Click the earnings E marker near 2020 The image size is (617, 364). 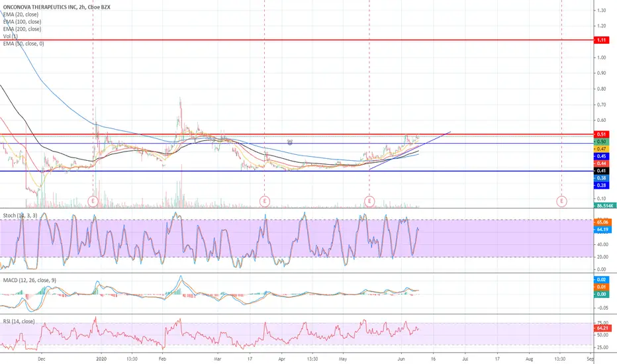[x=93, y=201]
